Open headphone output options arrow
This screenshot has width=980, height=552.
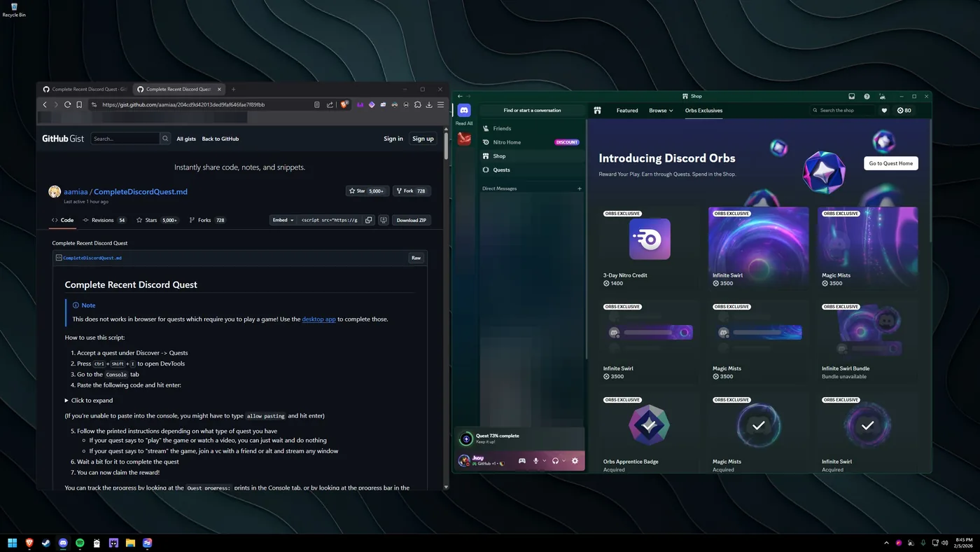tap(563, 461)
